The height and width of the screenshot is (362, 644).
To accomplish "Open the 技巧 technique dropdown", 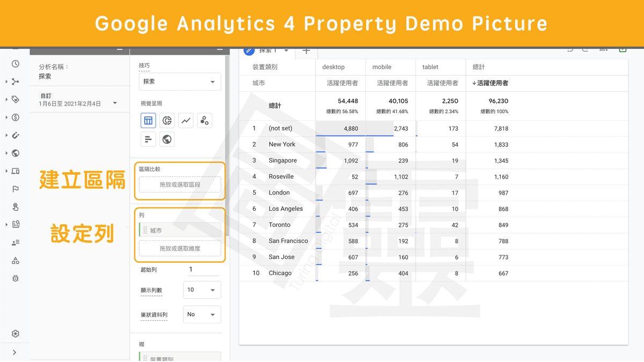I will [x=180, y=82].
